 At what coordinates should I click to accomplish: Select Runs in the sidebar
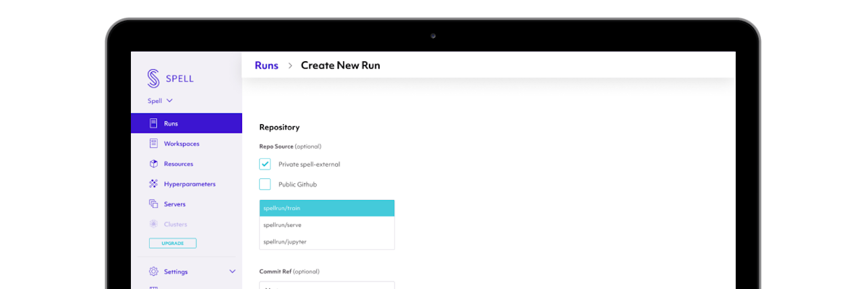(186, 123)
